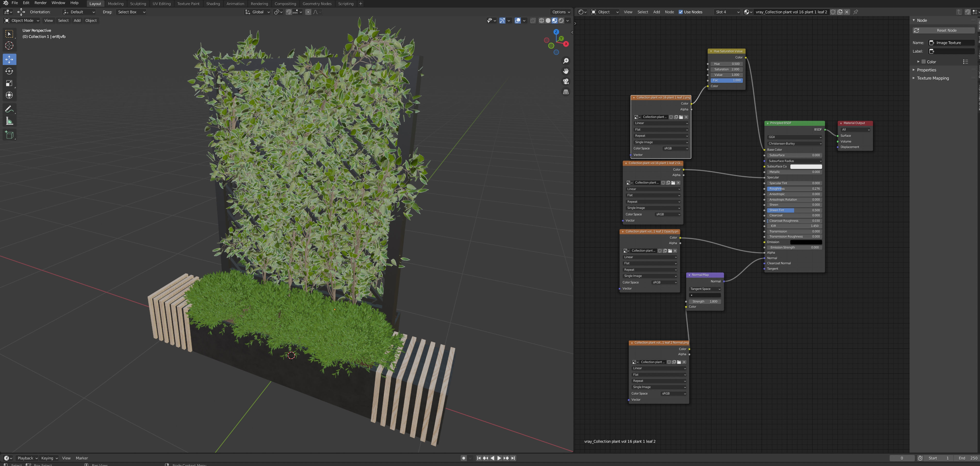Open the Tangent Space dropdown on Normal Map
The height and width of the screenshot is (466, 980).
tap(705, 289)
